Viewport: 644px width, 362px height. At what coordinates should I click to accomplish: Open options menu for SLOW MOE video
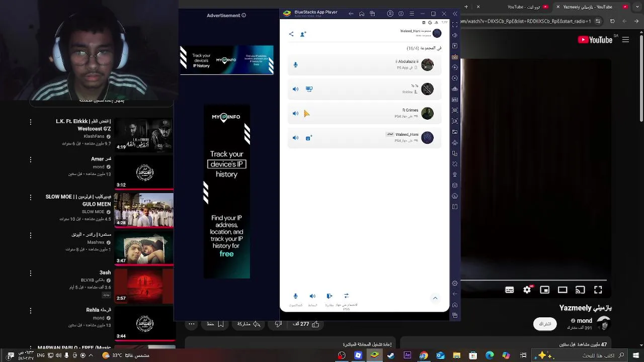point(31,198)
